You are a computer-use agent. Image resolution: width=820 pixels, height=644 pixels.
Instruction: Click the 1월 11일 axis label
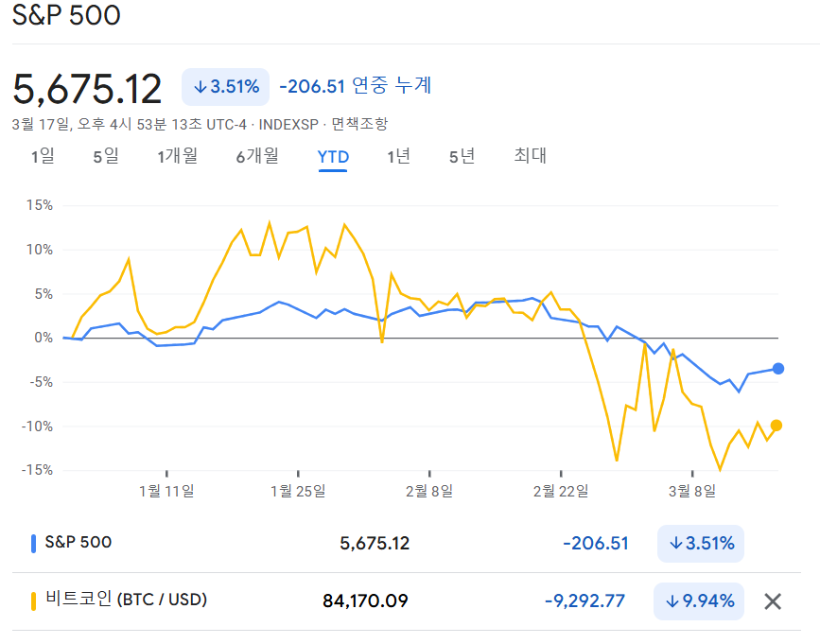tap(166, 491)
